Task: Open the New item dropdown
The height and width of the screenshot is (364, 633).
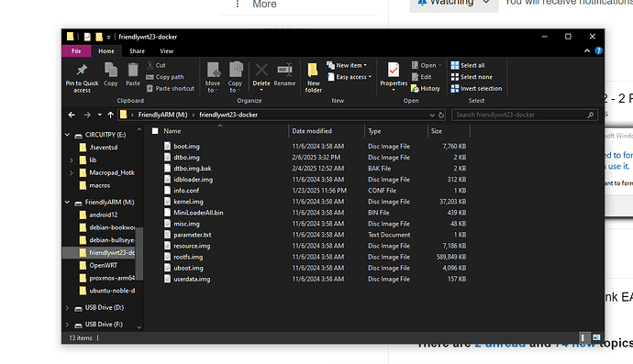Action: pyautogui.click(x=347, y=65)
